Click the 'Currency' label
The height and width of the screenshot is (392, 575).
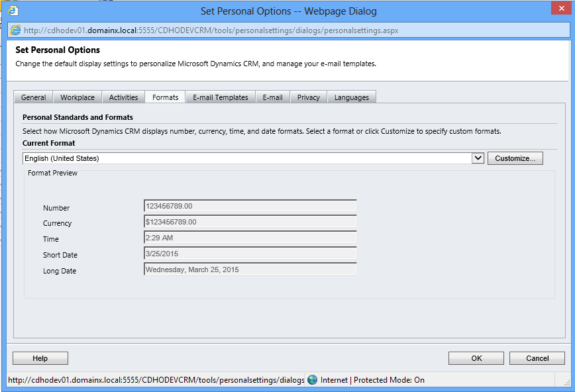[57, 223]
